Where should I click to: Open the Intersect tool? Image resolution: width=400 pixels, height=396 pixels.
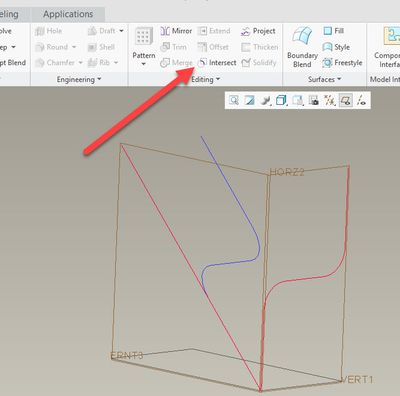(x=217, y=62)
